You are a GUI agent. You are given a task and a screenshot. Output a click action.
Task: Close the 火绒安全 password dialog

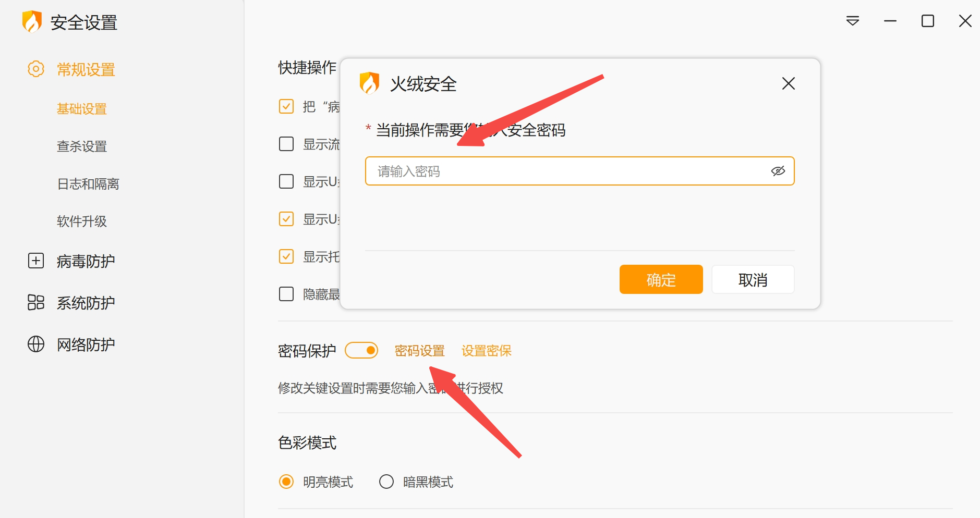[788, 83]
